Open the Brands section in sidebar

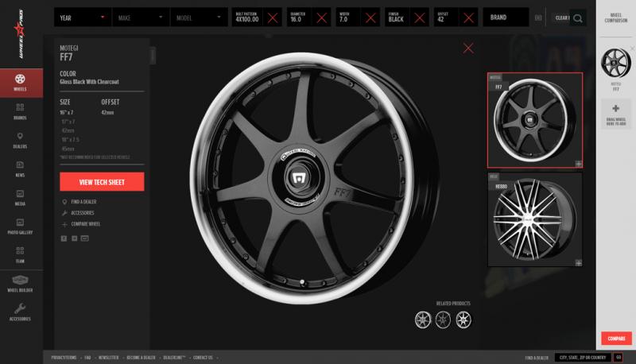(20, 111)
